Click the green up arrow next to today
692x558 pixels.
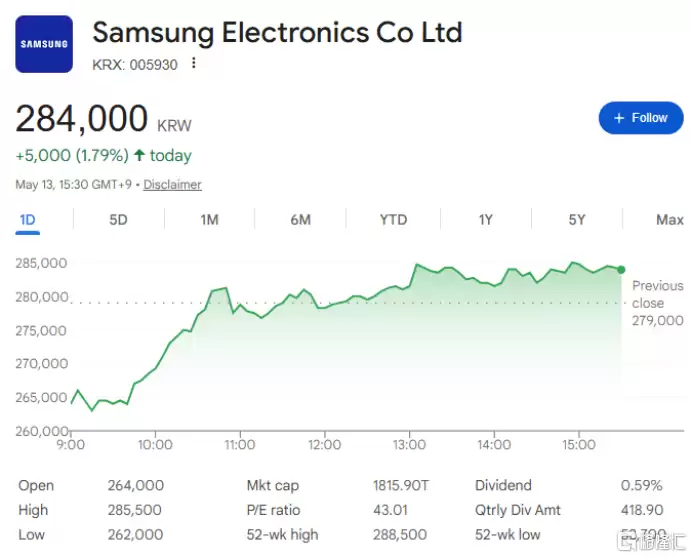139,155
